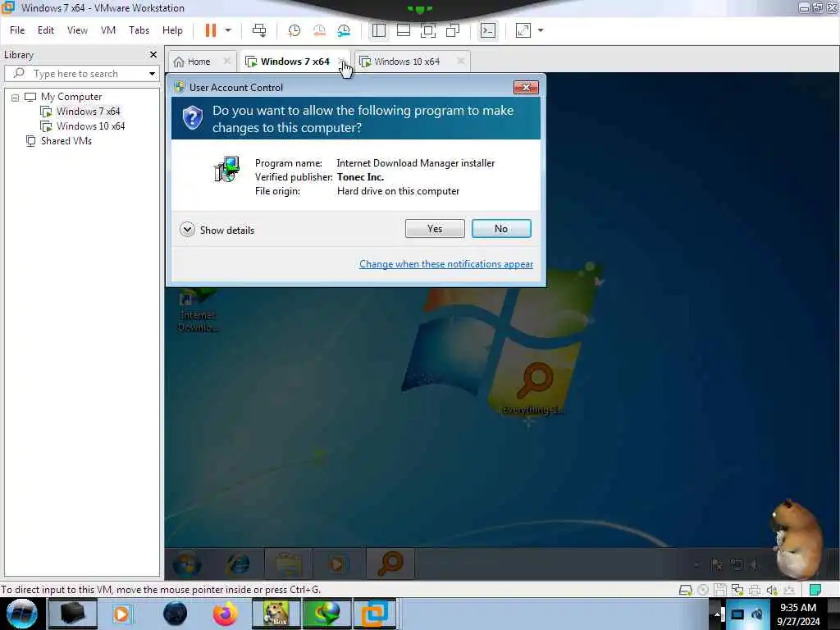Open the Edit menu
The image size is (840, 630).
pyautogui.click(x=46, y=30)
